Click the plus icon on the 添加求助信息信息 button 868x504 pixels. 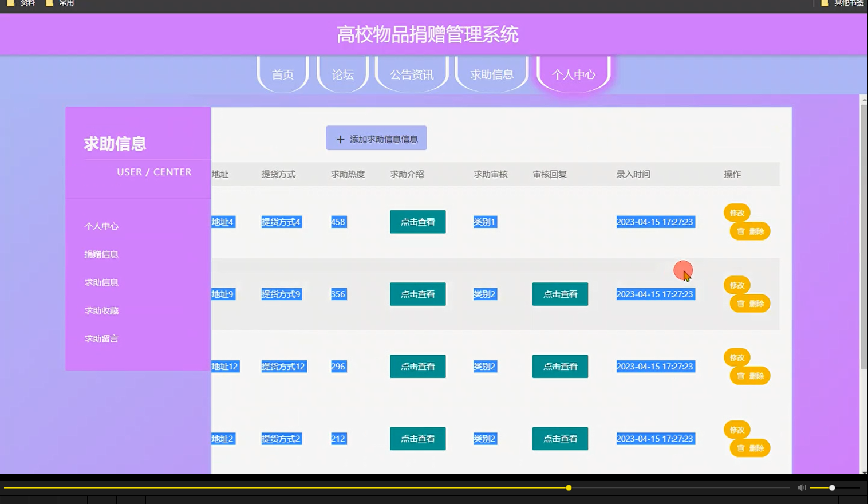[x=339, y=139]
